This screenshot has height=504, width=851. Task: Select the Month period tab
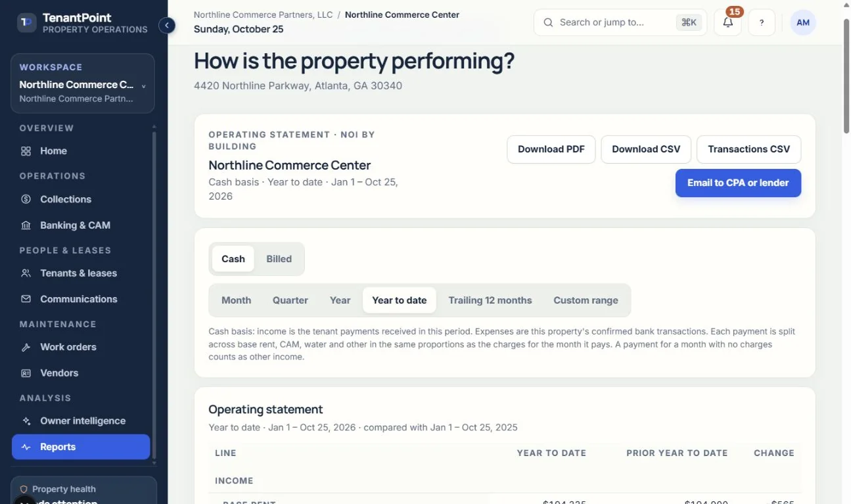(x=236, y=300)
